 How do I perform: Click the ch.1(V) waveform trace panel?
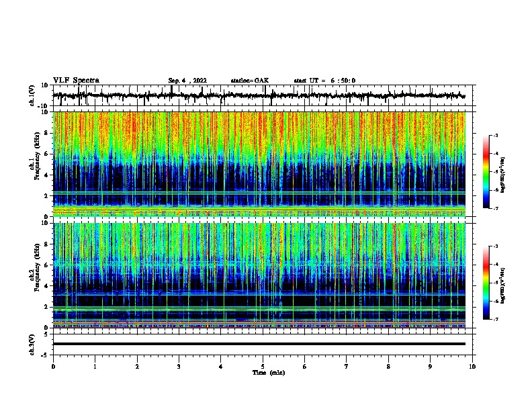click(x=263, y=95)
